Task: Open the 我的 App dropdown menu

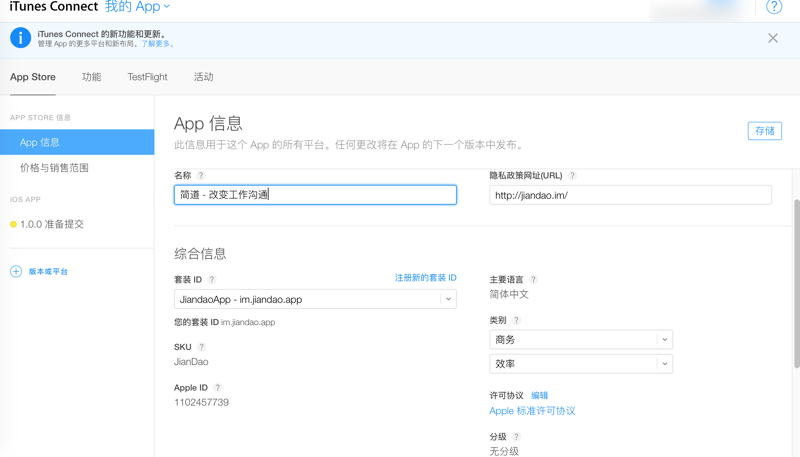Action: click(137, 7)
